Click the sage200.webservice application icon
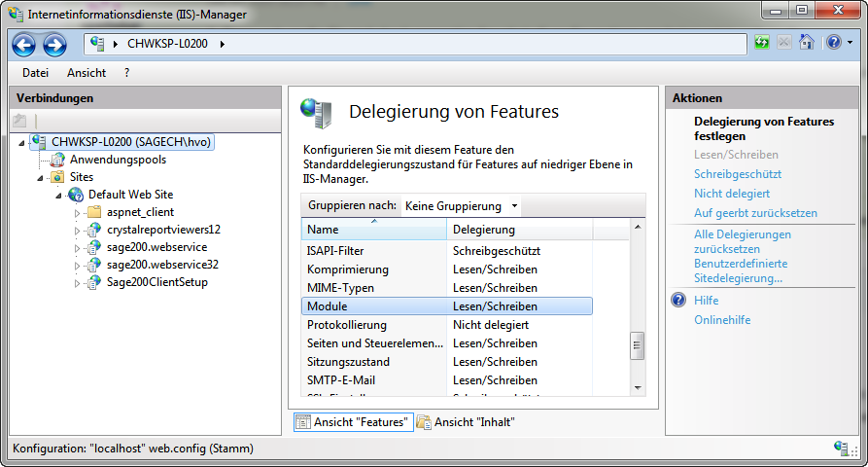 [94, 247]
